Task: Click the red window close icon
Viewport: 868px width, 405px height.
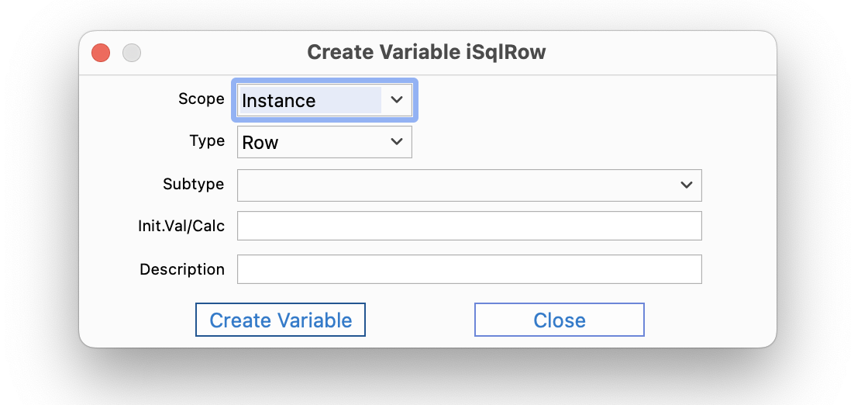Action: pyautogui.click(x=101, y=54)
